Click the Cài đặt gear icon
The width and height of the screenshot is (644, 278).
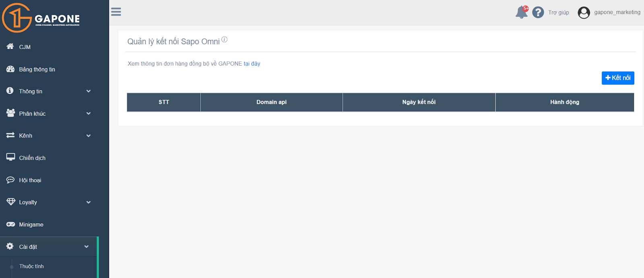click(x=10, y=246)
